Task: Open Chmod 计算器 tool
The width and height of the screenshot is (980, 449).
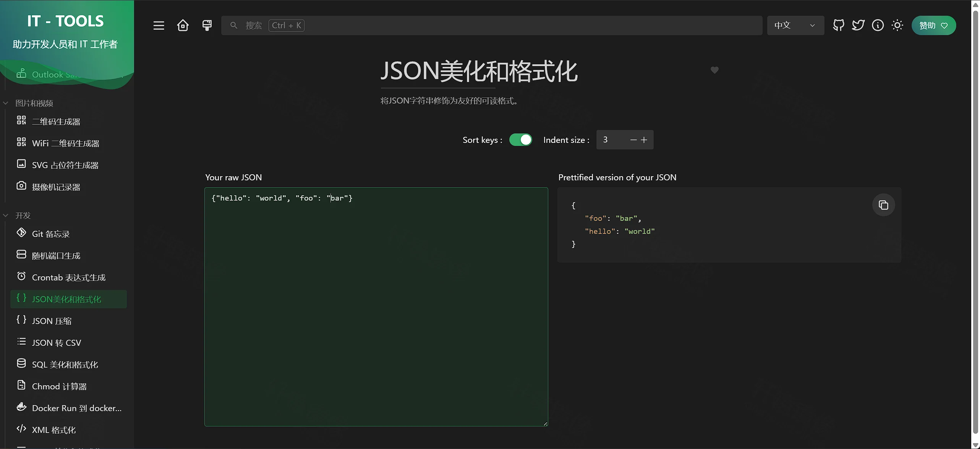Action: 69,386
